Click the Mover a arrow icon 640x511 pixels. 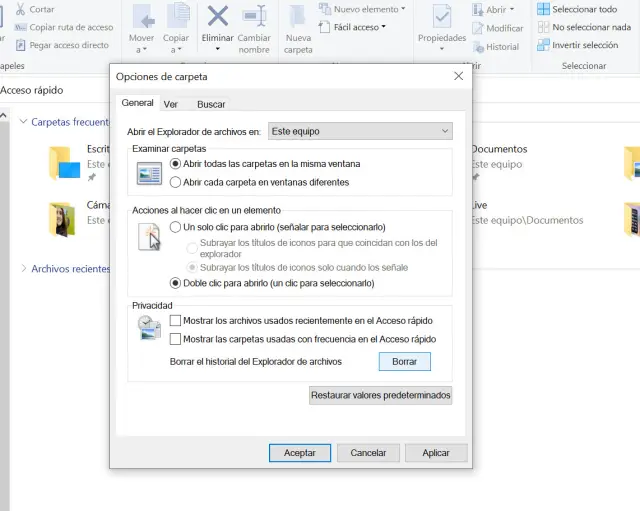pyautogui.click(x=142, y=17)
